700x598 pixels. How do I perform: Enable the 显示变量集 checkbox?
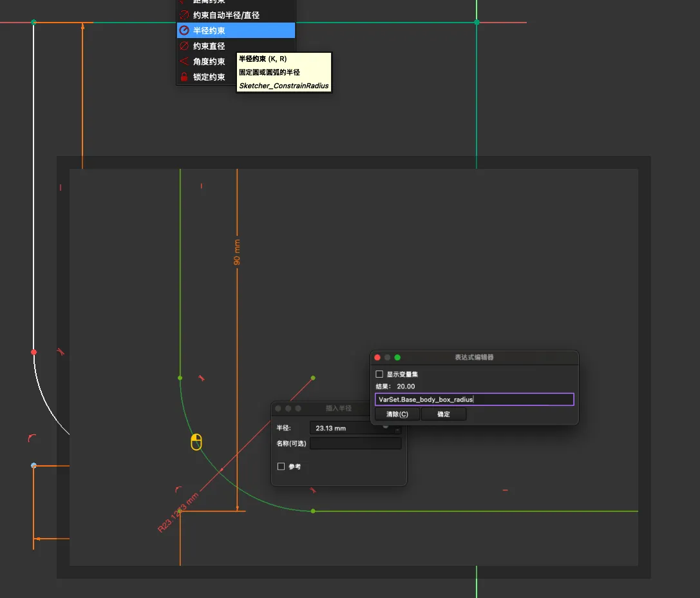pyautogui.click(x=379, y=374)
